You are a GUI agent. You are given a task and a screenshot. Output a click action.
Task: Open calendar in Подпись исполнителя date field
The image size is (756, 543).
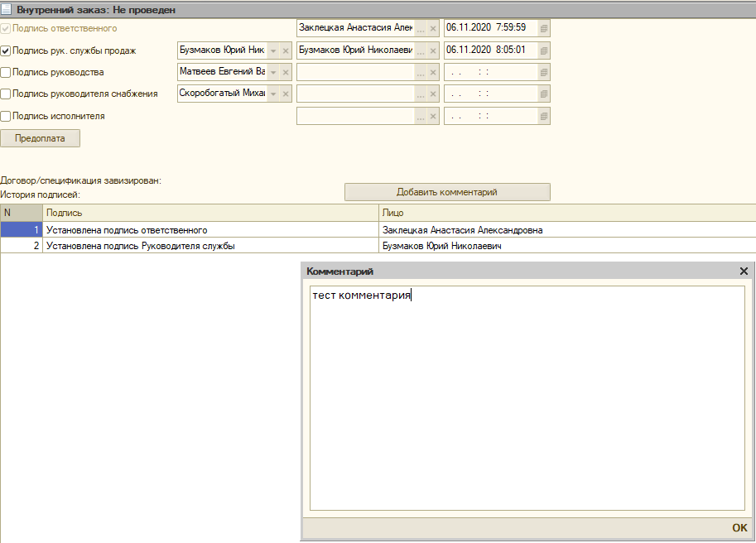(544, 116)
